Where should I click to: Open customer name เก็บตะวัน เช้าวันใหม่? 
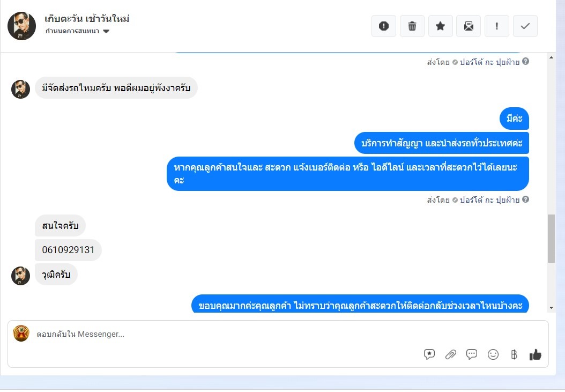pos(87,18)
